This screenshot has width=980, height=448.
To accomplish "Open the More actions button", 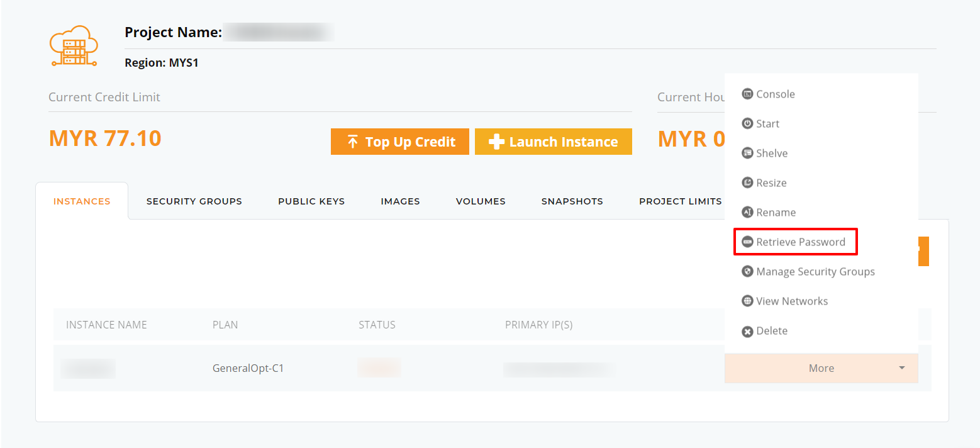I will click(x=821, y=368).
